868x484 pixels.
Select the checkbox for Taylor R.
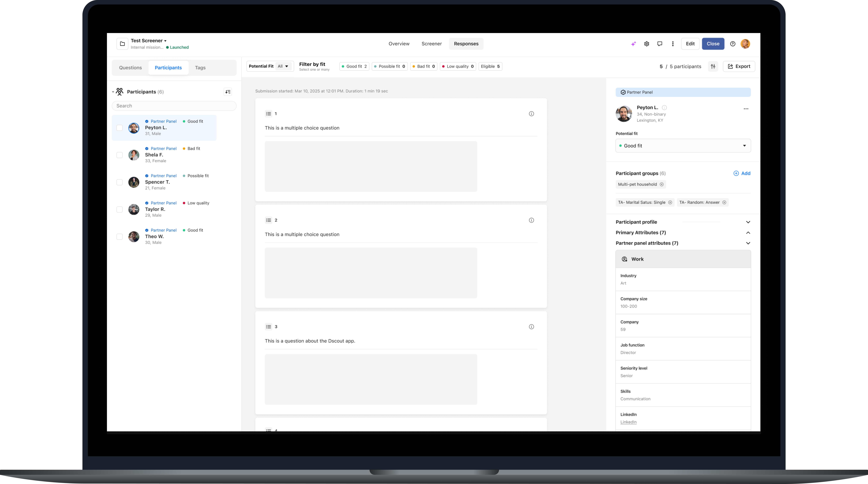pos(120,209)
